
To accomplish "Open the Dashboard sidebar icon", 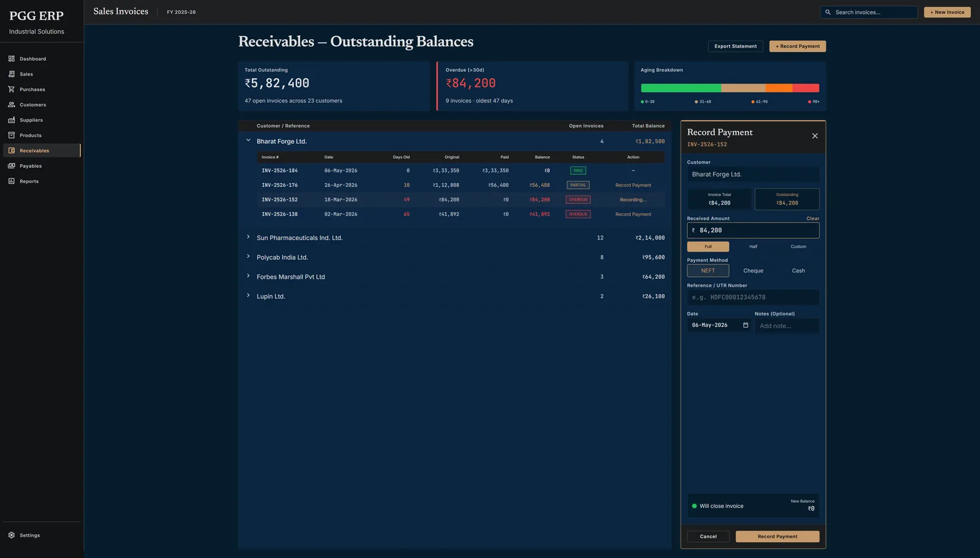I will coord(12,59).
